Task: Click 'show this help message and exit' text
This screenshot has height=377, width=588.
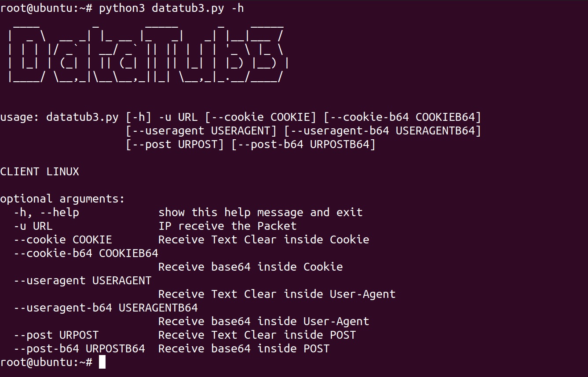Action: point(260,213)
